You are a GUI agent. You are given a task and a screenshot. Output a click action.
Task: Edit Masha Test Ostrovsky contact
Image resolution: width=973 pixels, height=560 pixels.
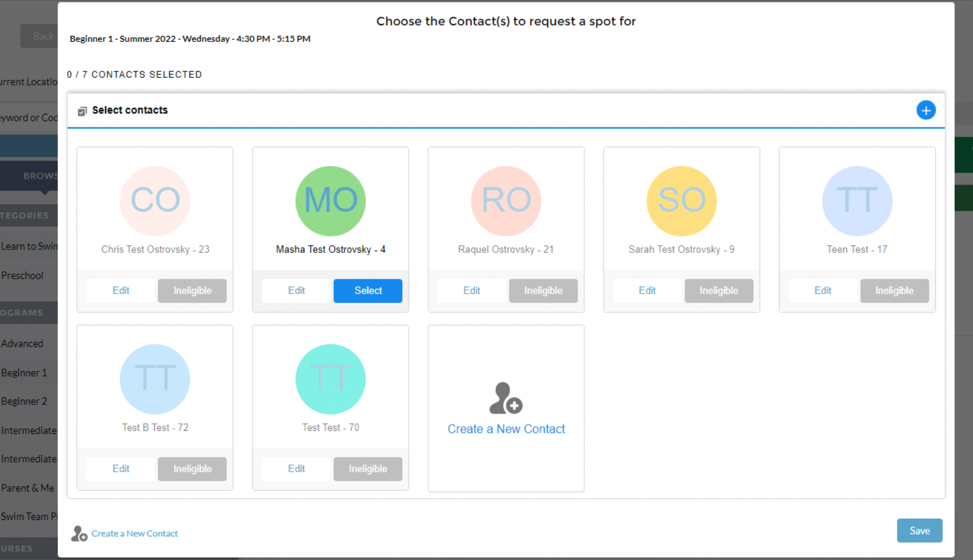coord(296,291)
